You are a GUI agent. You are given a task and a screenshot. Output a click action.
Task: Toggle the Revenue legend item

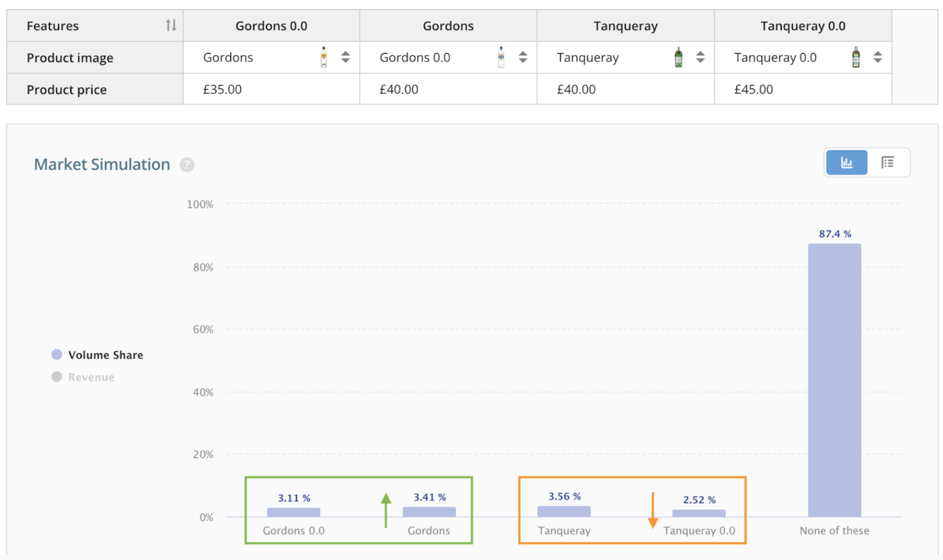coord(83,377)
